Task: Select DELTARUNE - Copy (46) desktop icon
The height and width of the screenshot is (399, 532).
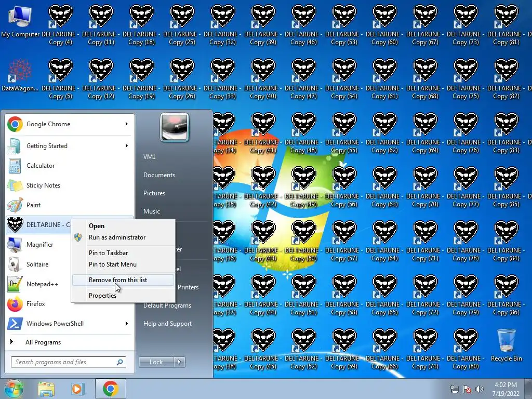Action: pos(303,25)
